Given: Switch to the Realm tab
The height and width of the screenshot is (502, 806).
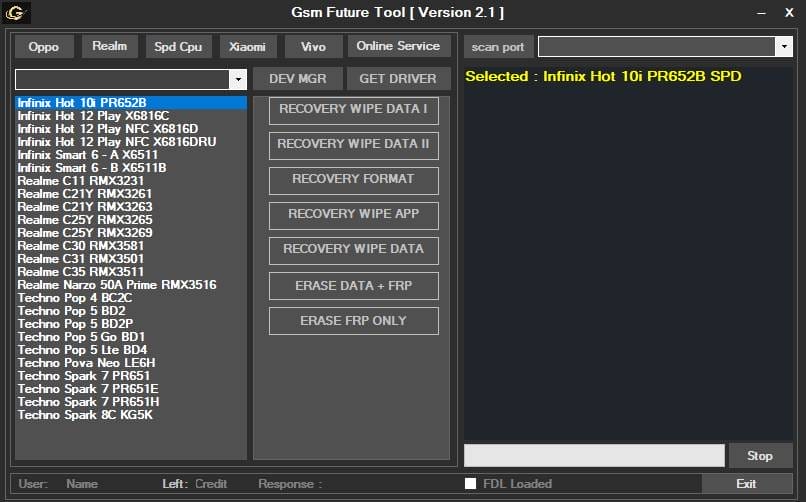Looking at the screenshot, I should [109, 46].
